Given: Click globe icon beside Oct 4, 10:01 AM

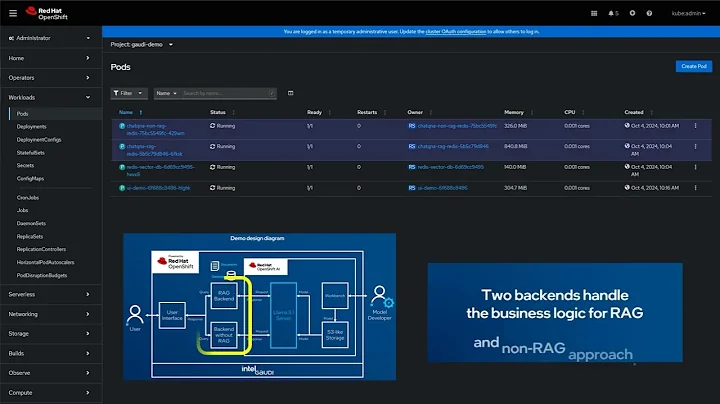Looking at the screenshot, I should point(627,125).
